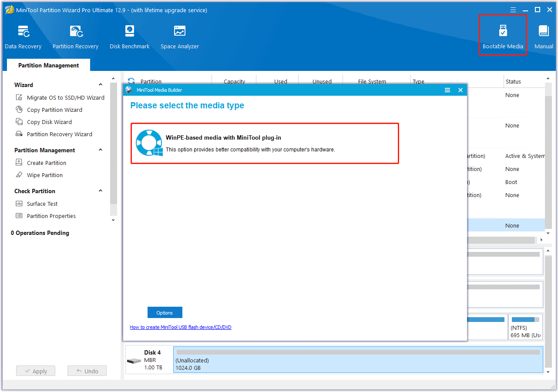Sort by Used column header
Viewport: 558px width, 392px height.
coord(281,81)
